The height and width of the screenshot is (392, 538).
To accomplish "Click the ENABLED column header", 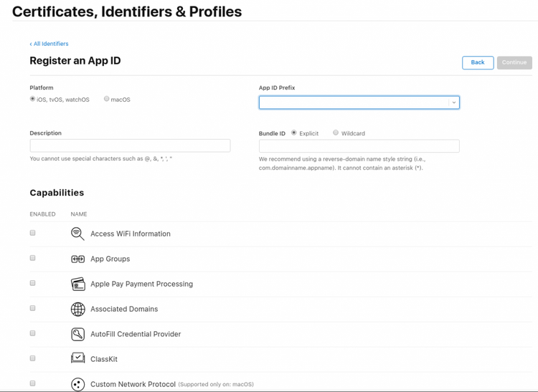I will (42, 214).
